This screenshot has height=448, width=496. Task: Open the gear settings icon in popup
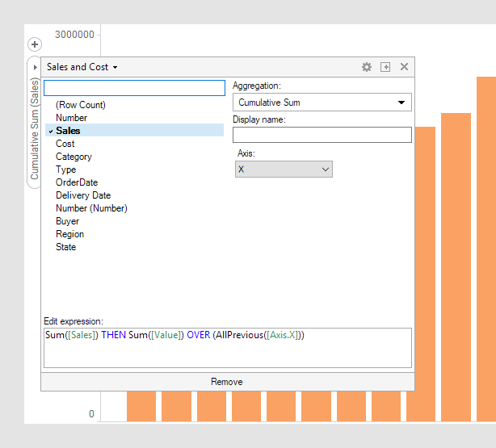coord(367,67)
